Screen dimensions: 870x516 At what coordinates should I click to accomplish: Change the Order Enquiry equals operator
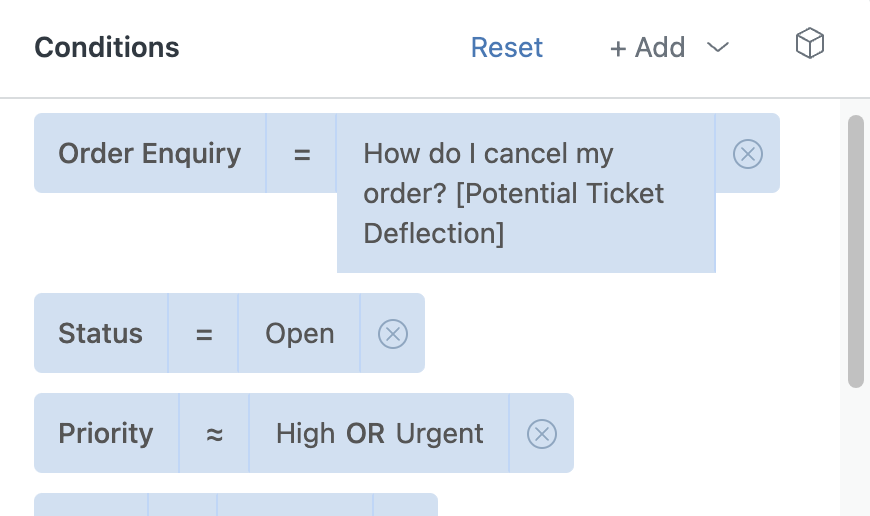301,153
